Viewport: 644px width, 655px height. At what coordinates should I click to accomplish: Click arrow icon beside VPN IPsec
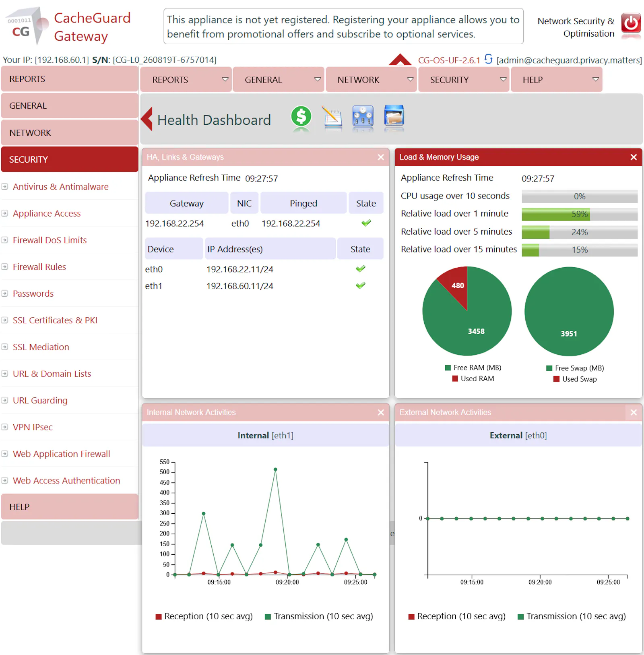coord(5,427)
